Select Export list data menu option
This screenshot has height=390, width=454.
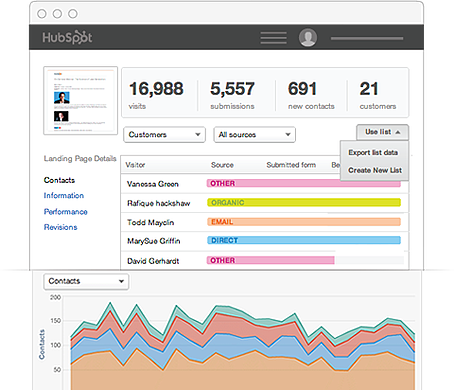tap(373, 152)
